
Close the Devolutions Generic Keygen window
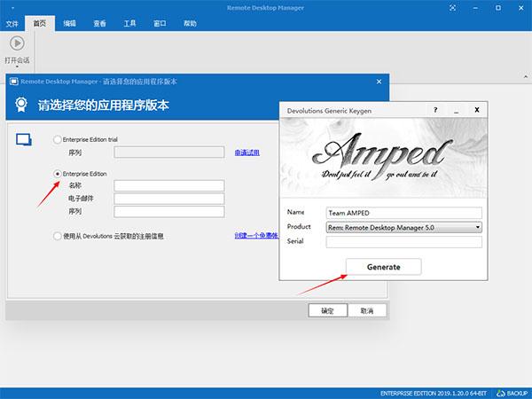click(x=477, y=110)
